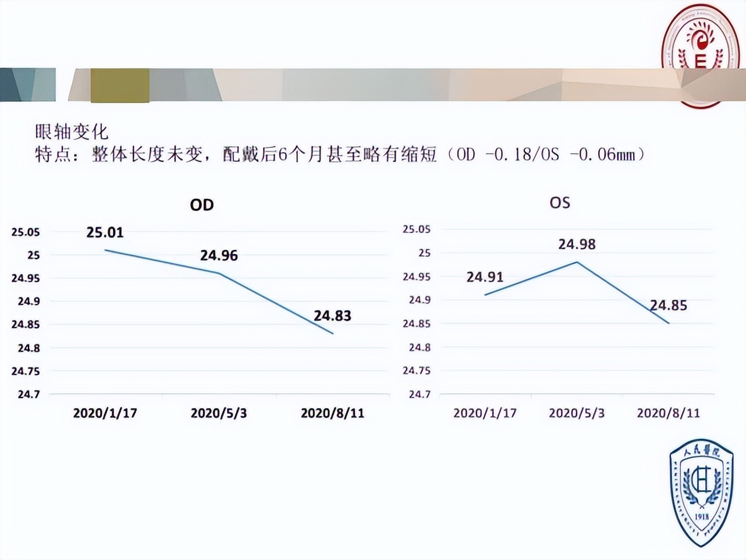Select 2020/1/17 on the OD chart axis
Screen dimensions: 746x560
pos(105,413)
